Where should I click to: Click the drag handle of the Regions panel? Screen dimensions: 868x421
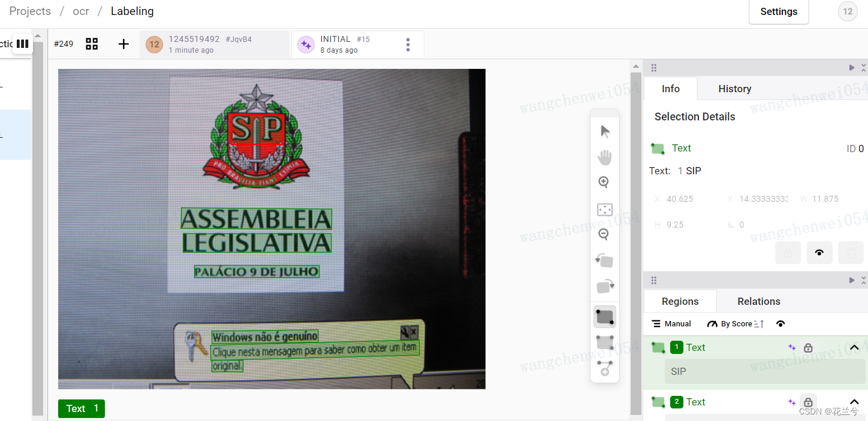pos(654,280)
